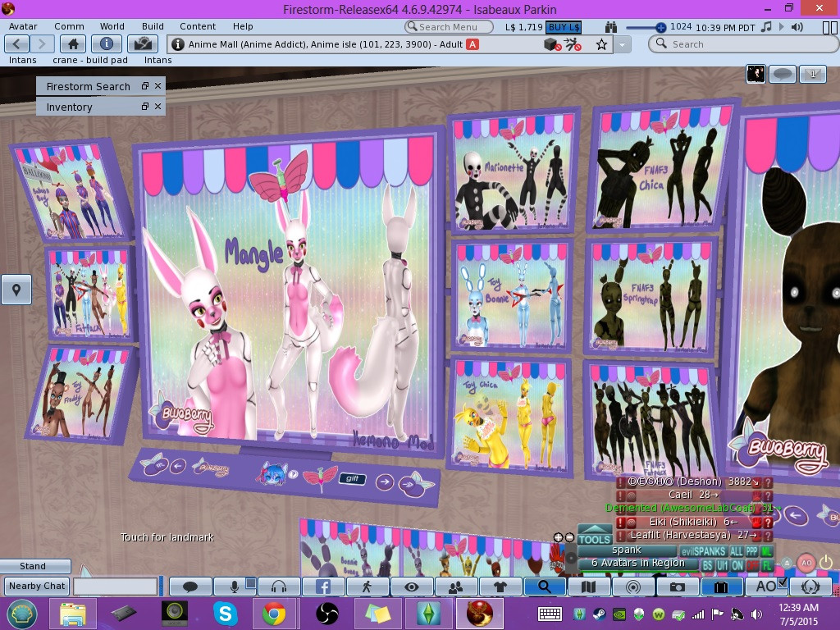Toggle the HUD OFF button

click(x=752, y=565)
